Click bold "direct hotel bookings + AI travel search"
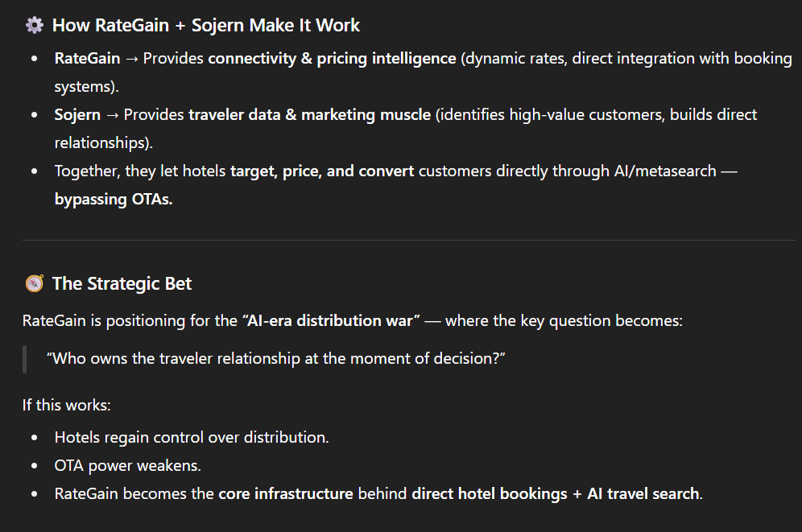 pos(555,494)
